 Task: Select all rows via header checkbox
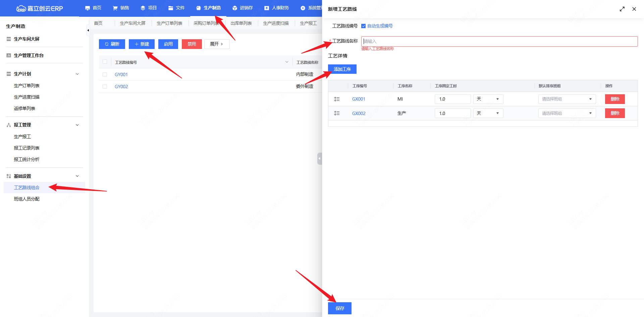[x=105, y=62]
